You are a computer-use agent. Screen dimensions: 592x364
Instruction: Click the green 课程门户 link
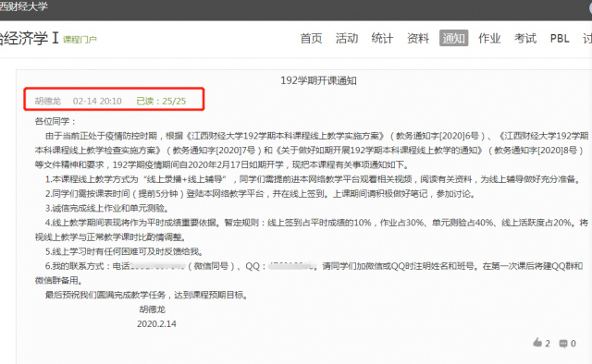click(x=80, y=40)
